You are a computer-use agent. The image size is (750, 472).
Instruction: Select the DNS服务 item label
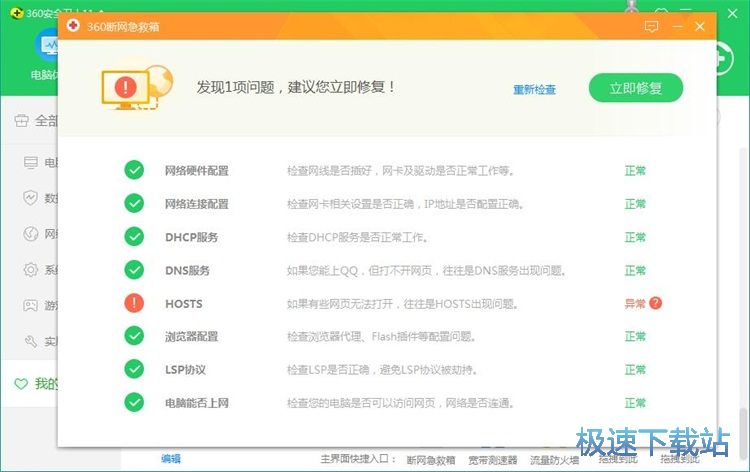[188, 271]
